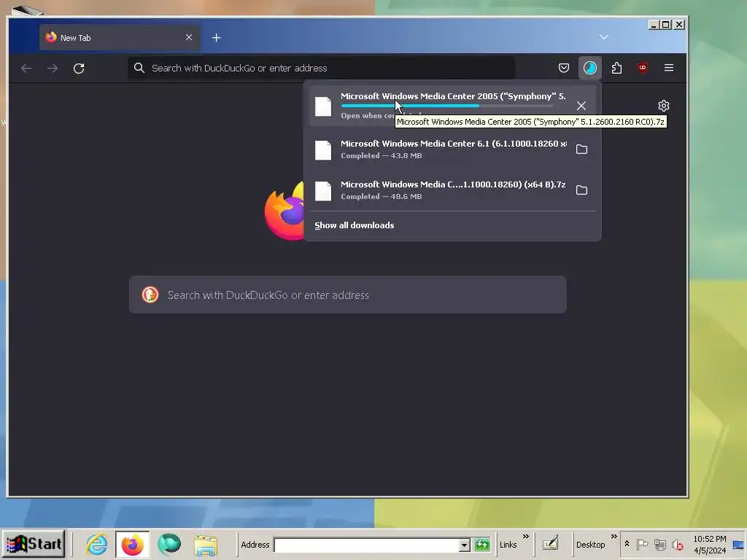Image resolution: width=747 pixels, height=560 pixels.
Task: Click the New Tab page DuckDuckGo search box
Action: [x=348, y=295]
